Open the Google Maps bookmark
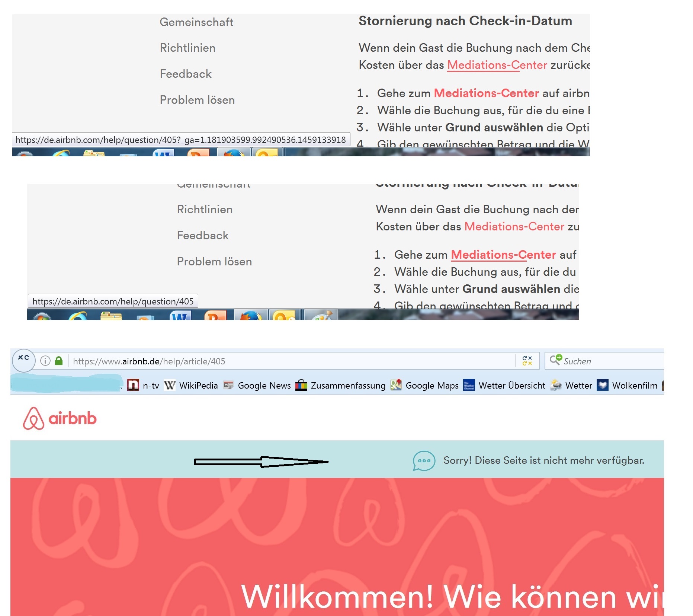 [425, 385]
